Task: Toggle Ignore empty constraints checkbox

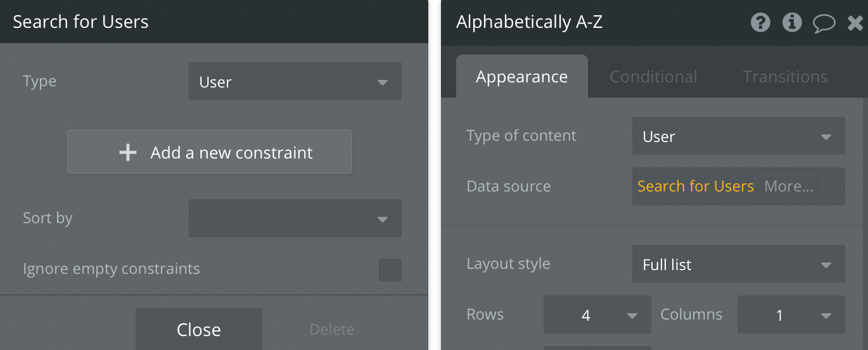Action: tap(390, 270)
